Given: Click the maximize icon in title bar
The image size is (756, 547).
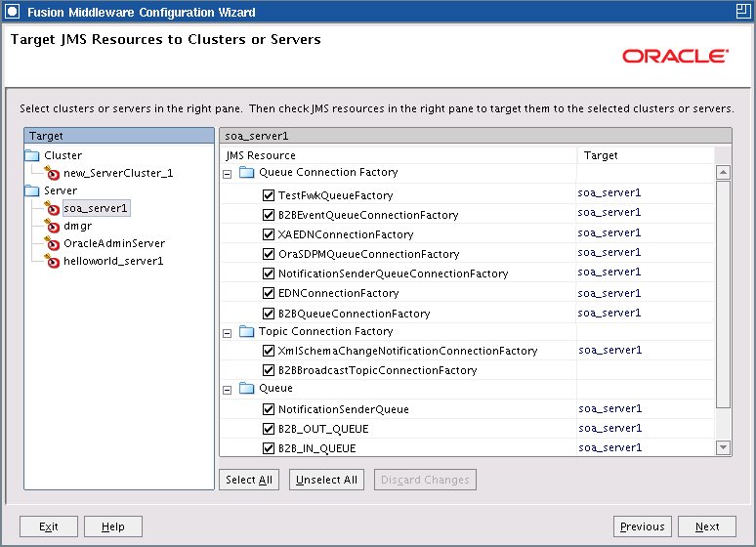Looking at the screenshot, I should click(743, 11).
